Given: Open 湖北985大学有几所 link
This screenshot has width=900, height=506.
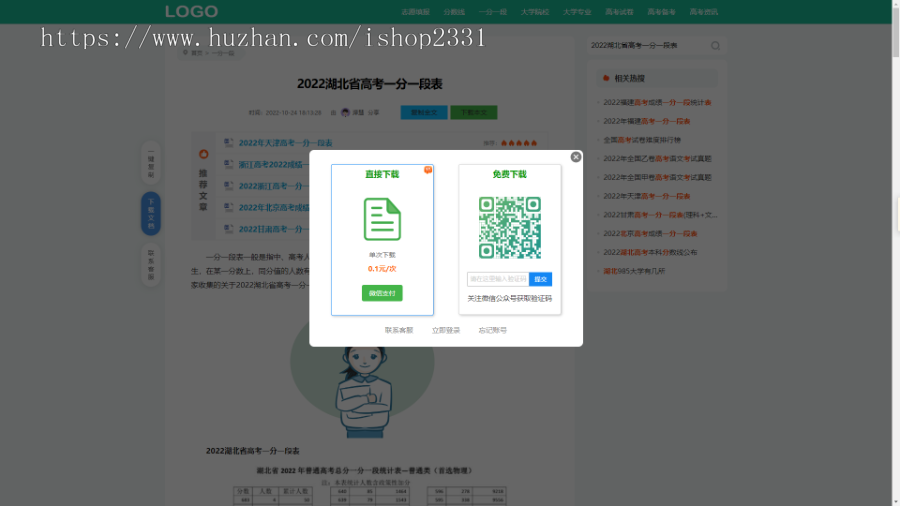Looking at the screenshot, I should [x=634, y=271].
